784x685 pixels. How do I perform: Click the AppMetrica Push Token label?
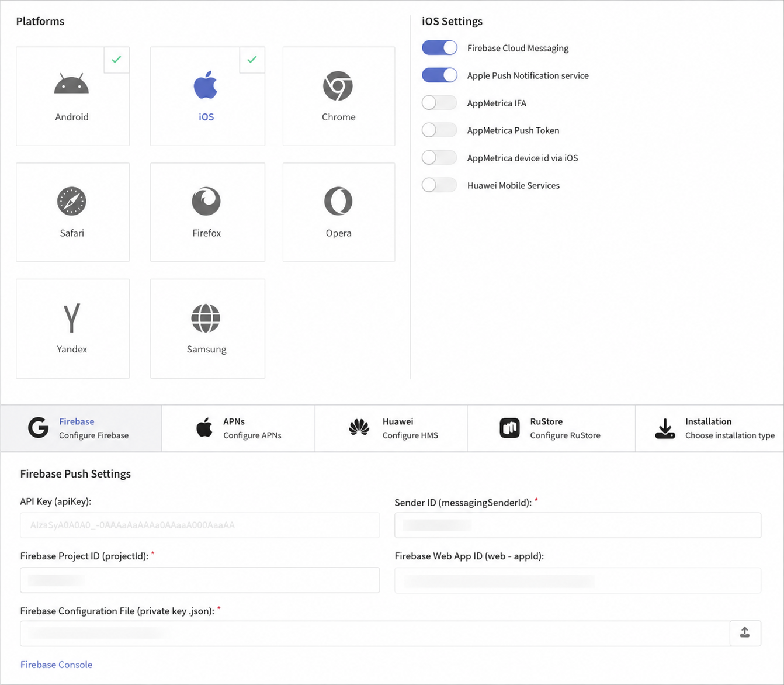(513, 130)
